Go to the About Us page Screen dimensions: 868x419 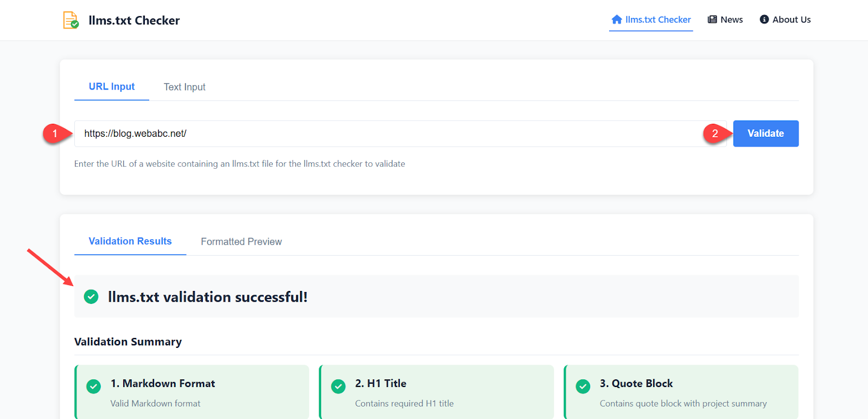[791, 20]
